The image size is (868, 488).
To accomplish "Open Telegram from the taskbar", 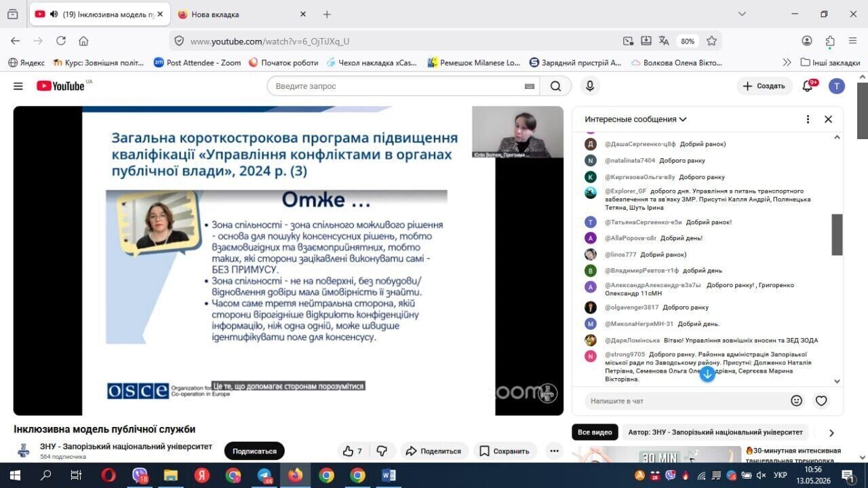I will tap(264, 475).
